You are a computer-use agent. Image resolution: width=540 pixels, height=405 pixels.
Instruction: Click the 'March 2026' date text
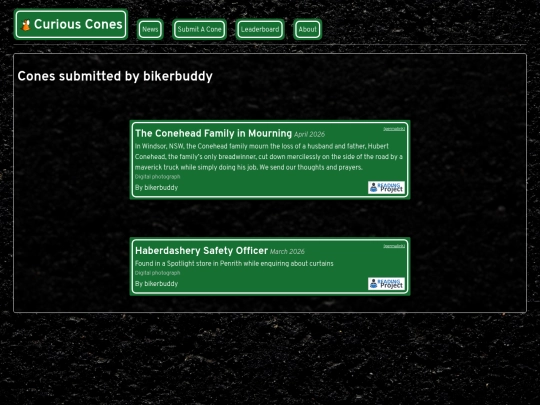click(287, 251)
